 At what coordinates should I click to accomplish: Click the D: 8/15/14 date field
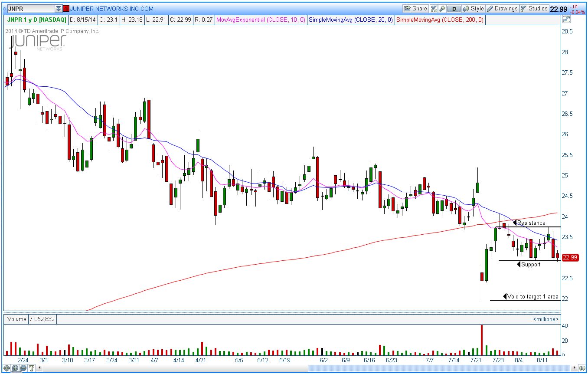83,20
